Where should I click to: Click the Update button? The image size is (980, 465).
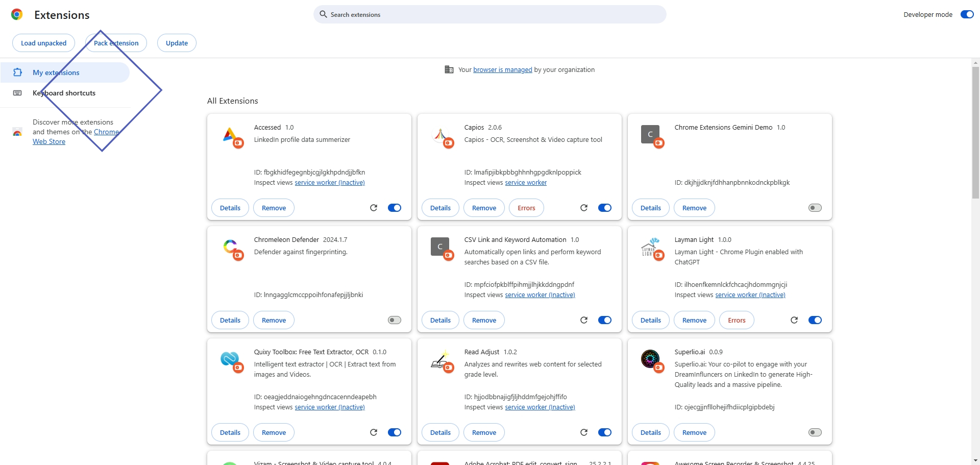pos(177,43)
